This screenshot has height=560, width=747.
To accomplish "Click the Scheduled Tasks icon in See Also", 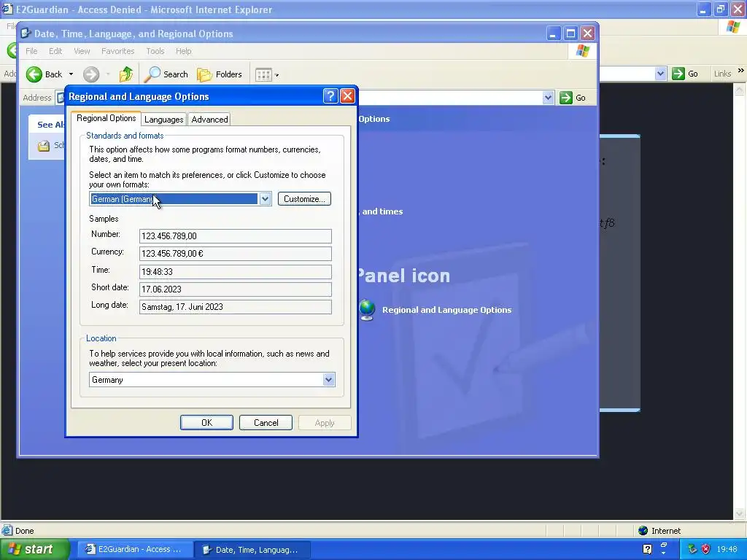I will pyautogui.click(x=44, y=146).
